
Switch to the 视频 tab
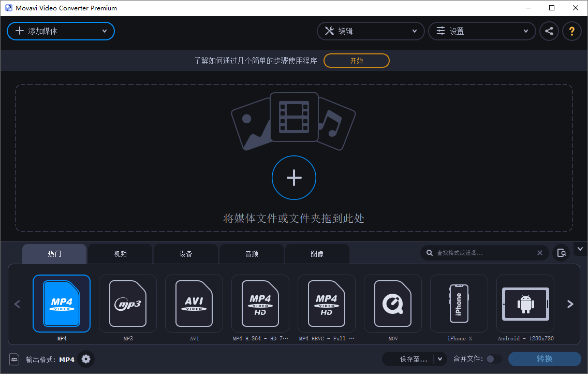click(120, 254)
